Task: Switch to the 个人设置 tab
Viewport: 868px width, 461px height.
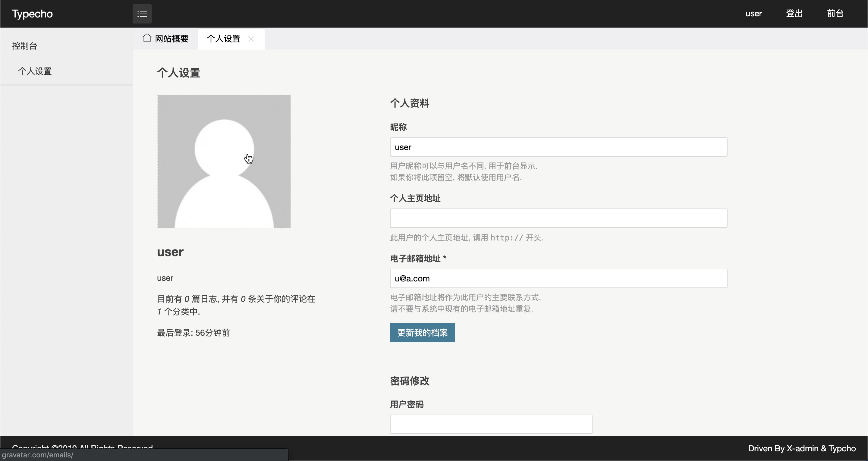Action: 223,39
